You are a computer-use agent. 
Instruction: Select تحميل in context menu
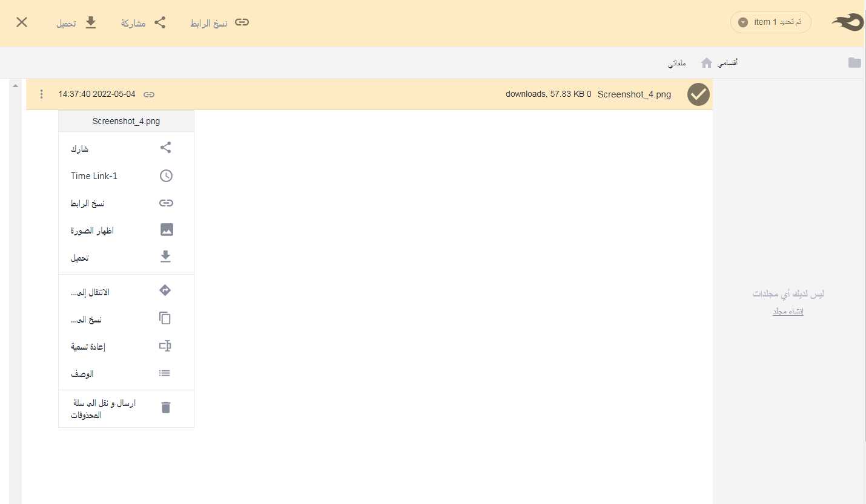(79, 258)
